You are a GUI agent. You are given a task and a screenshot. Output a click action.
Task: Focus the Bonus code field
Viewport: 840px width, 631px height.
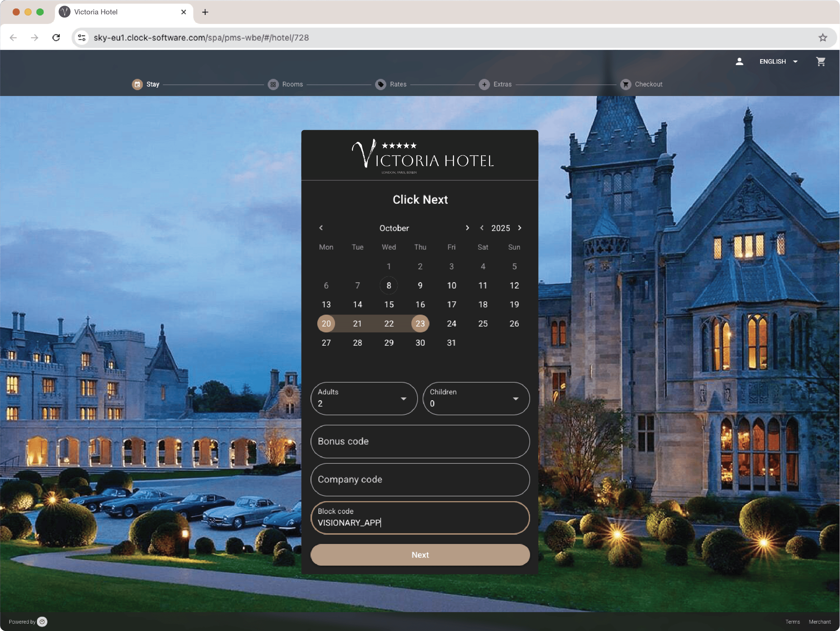coord(420,441)
